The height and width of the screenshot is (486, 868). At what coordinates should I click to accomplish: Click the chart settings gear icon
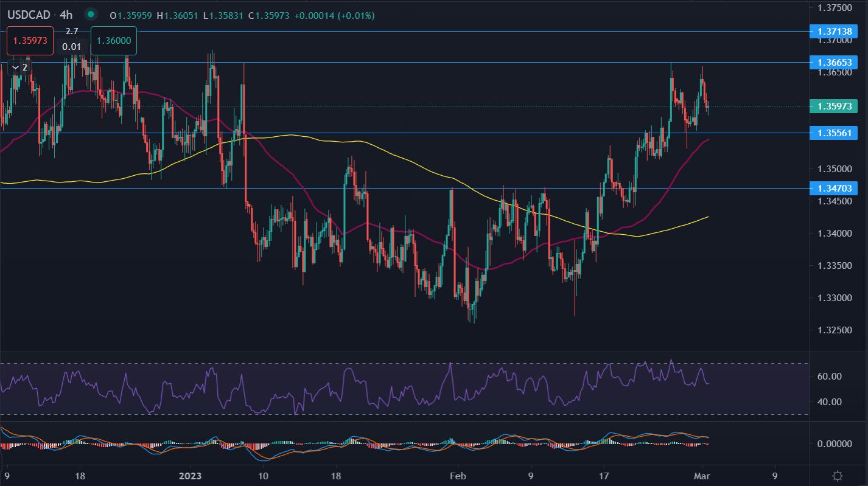[x=838, y=475]
